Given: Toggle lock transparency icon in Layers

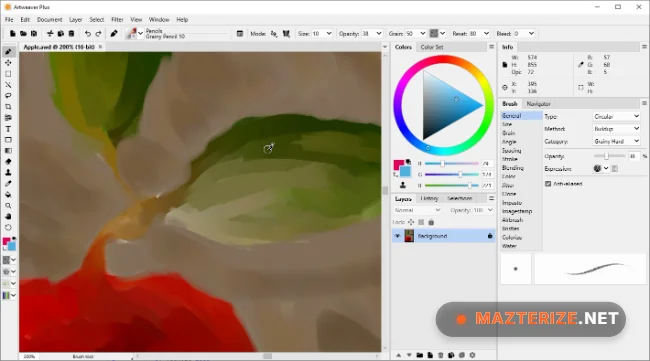Looking at the screenshot, I should [x=421, y=223].
